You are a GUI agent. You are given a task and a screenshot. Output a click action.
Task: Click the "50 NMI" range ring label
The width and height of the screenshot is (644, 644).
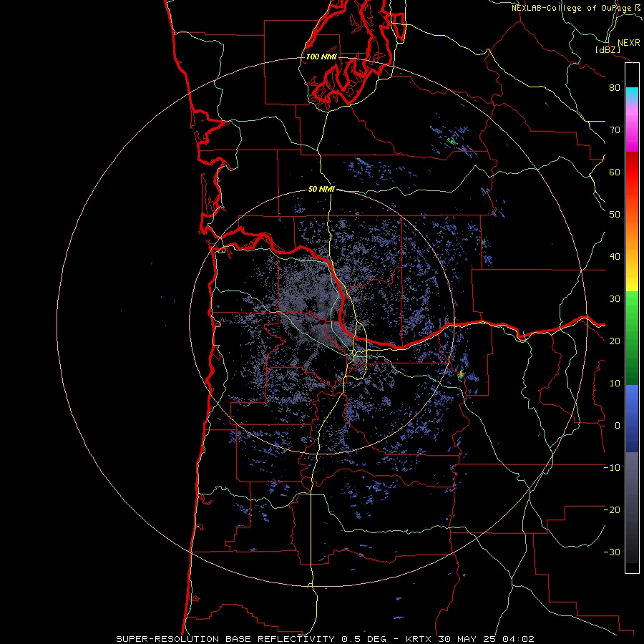click(x=321, y=190)
